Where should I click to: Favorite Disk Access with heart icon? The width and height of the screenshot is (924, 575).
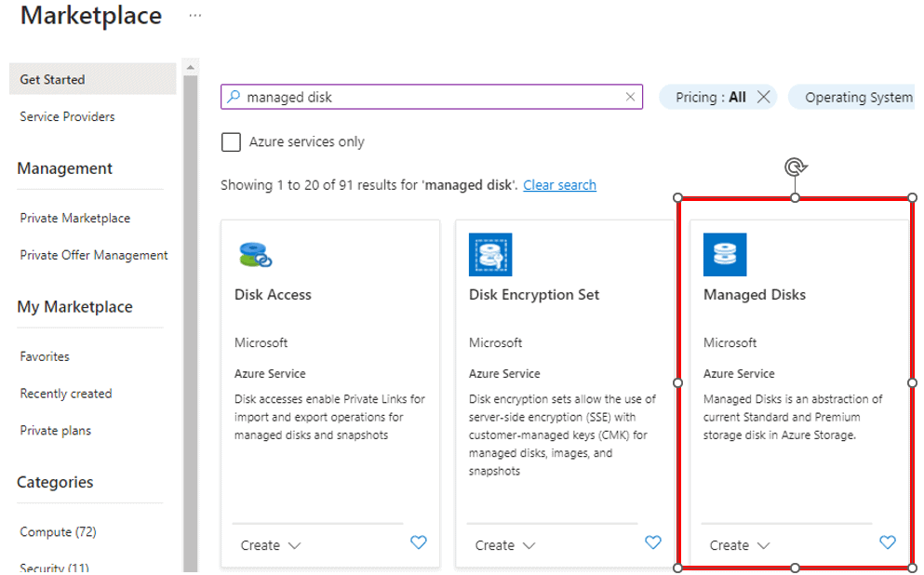[x=419, y=542]
